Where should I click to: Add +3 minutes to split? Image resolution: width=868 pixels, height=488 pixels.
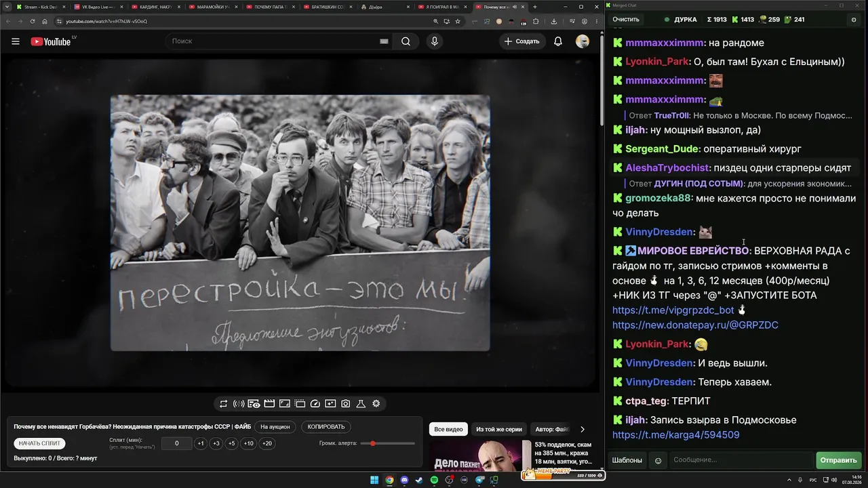point(216,443)
